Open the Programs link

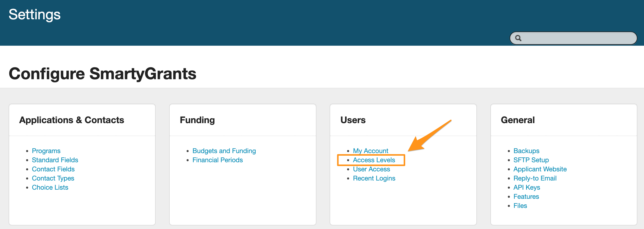(46, 151)
